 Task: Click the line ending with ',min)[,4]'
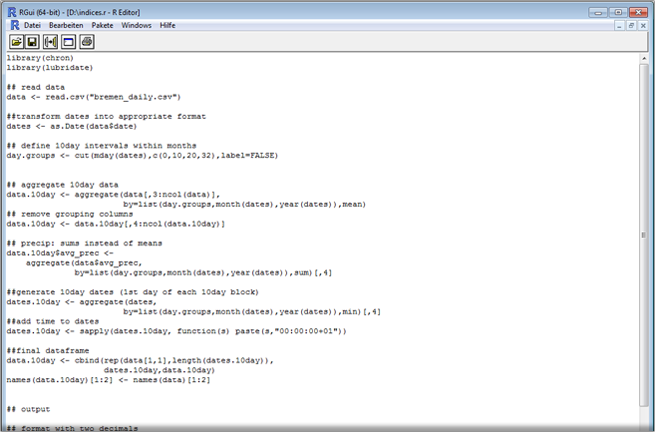(252, 312)
